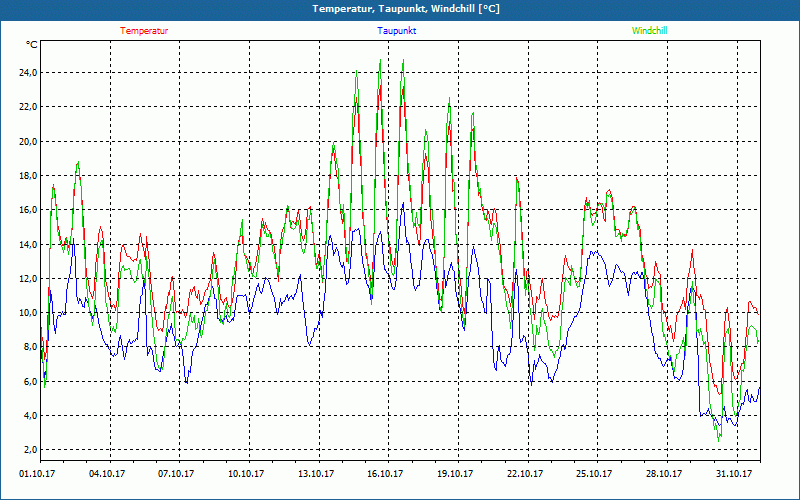Click the 25.10.17 date label
800x500 pixels.
(594, 474)
